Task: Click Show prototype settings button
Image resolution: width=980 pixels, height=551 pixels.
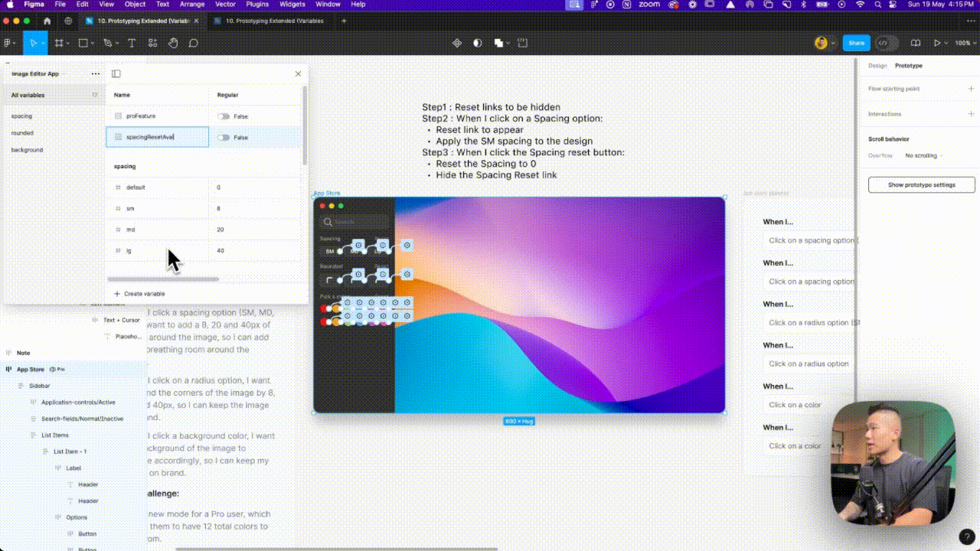Action: click(921, 185)
